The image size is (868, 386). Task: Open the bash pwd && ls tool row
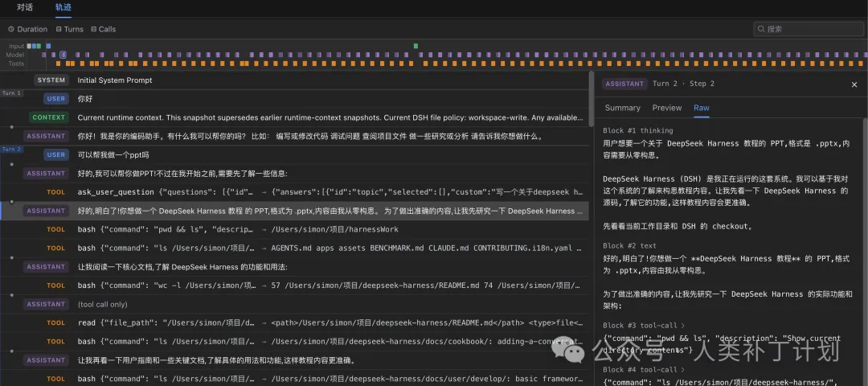(x=294, y=229)
